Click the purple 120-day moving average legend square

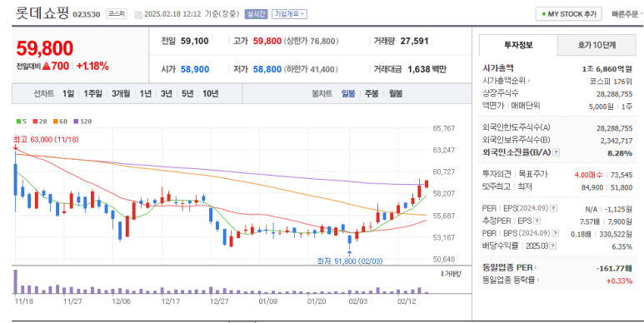pyautogui.click(x=76, y=122)
